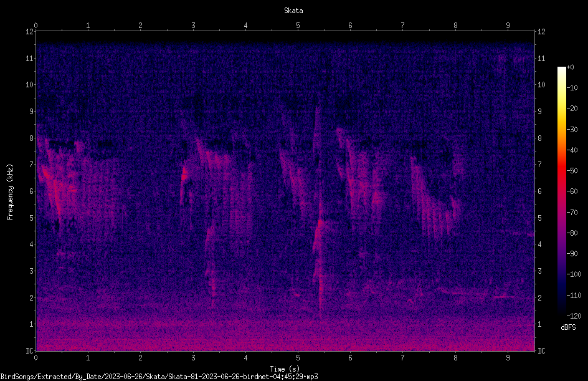Click the "-20" value on the color scale
The width and height of the screenshot is (588, 381).
[572, 109]
